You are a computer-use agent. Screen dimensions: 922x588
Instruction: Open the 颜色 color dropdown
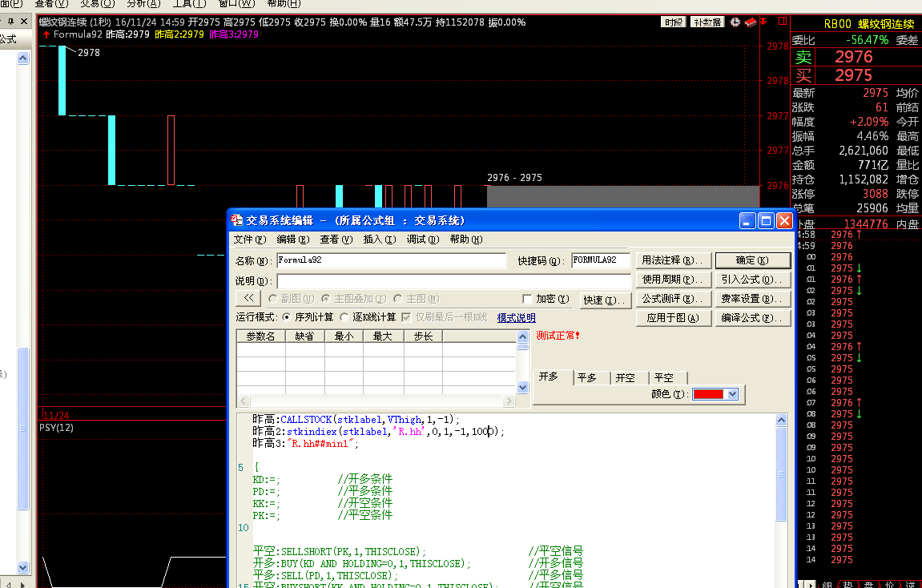733,394
